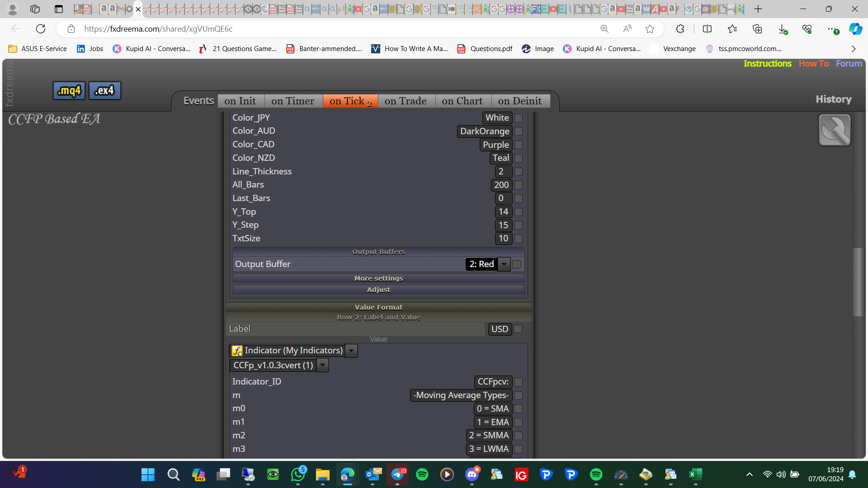The height and width of the screenshot is (488, 868).
Task: Open Discord from taskbar
Action: tap(472, 474)
